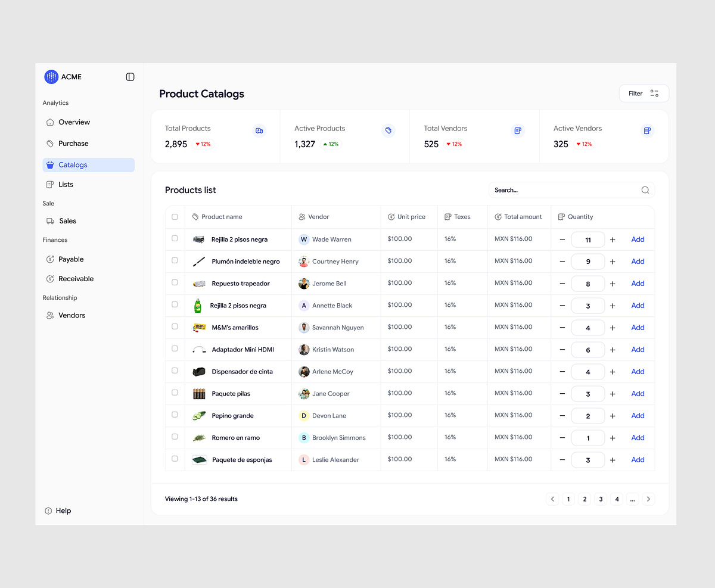Select the checkbox beside Paquete pilas

175,393
